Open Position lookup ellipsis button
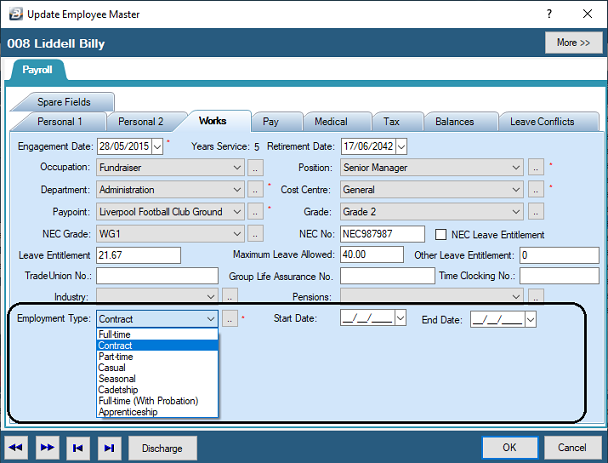The height and width of the screenshot is (463, 608). tap(535, 168)
